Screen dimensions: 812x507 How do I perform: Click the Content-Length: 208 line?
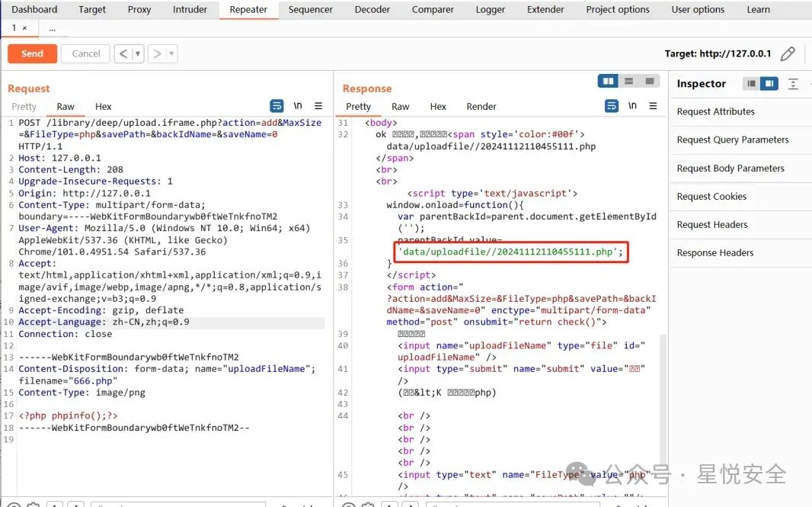[71, 169]
